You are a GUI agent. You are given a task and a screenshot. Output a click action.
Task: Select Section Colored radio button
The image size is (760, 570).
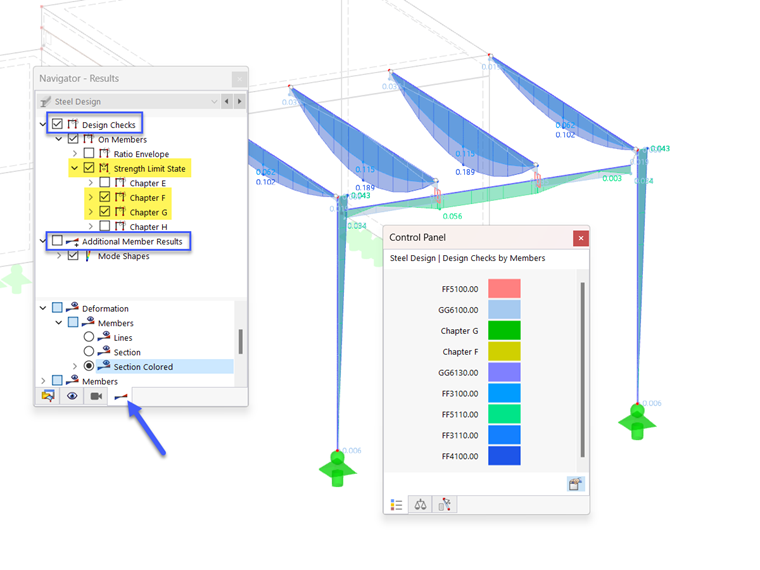coord(89,365)
